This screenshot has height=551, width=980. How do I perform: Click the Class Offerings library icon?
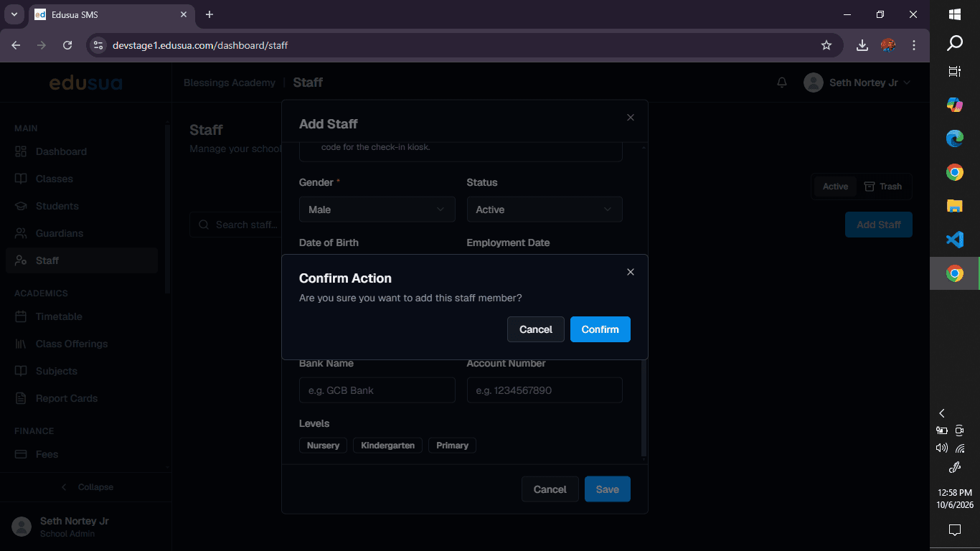tap(21, 344)
